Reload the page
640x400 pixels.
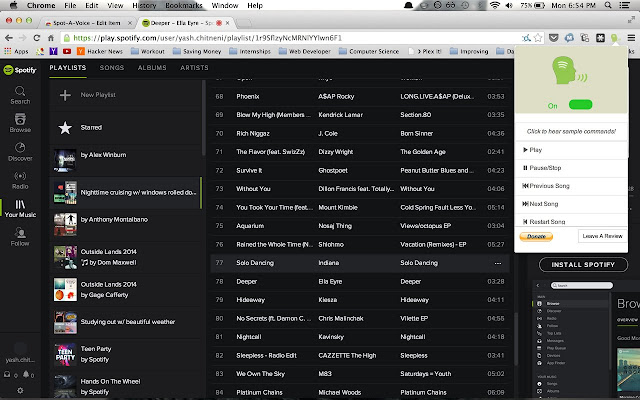click(x=37, y=38)
